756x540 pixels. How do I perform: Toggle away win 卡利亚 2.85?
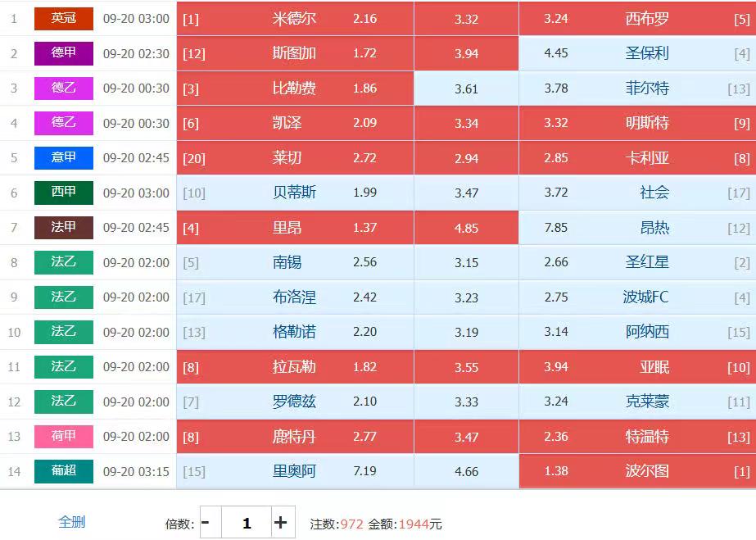pos(637,157)
